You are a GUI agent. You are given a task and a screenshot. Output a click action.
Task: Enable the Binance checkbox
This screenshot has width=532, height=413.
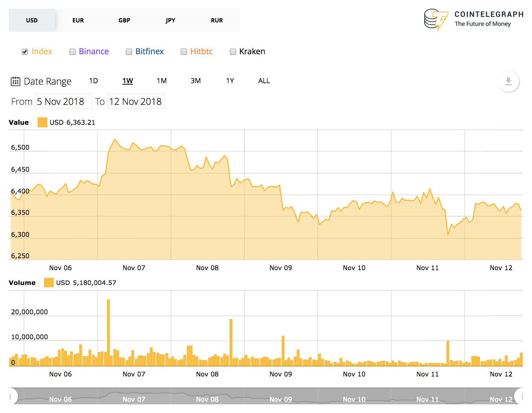[x=73, y=52]
